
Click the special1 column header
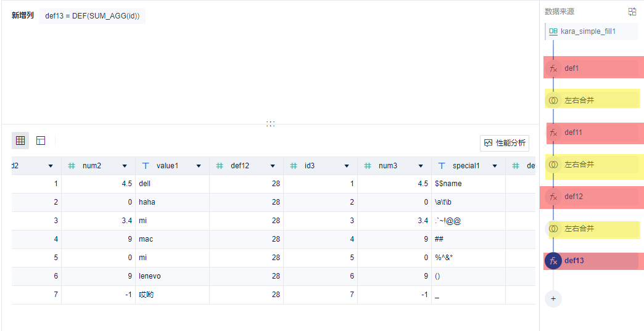pyautogui.click(x=466, y=166)
